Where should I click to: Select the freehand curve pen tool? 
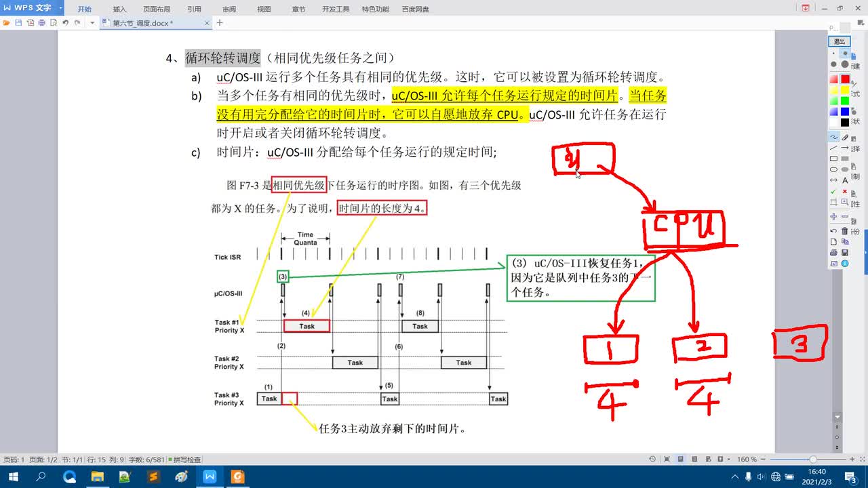(833, 137)
